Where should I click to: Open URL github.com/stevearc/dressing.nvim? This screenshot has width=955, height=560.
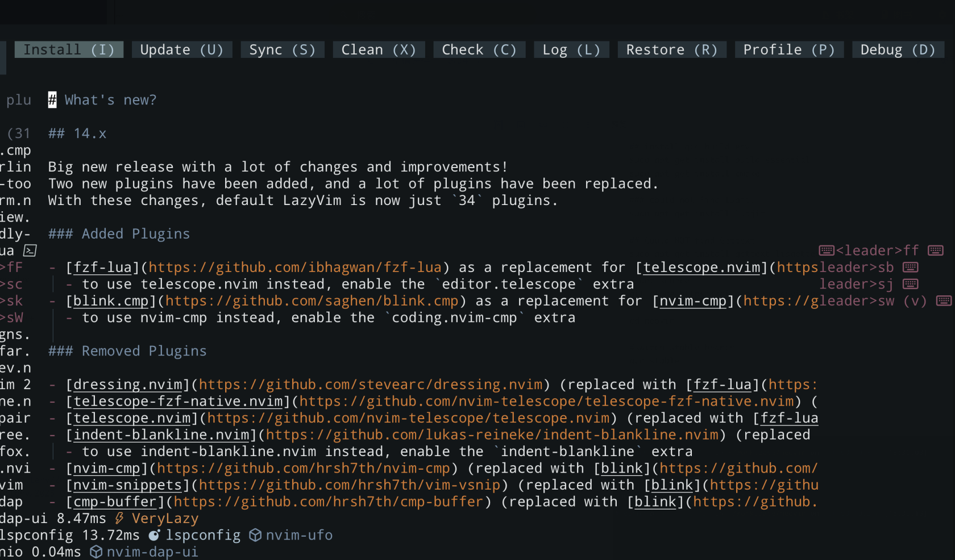[371, 385]
